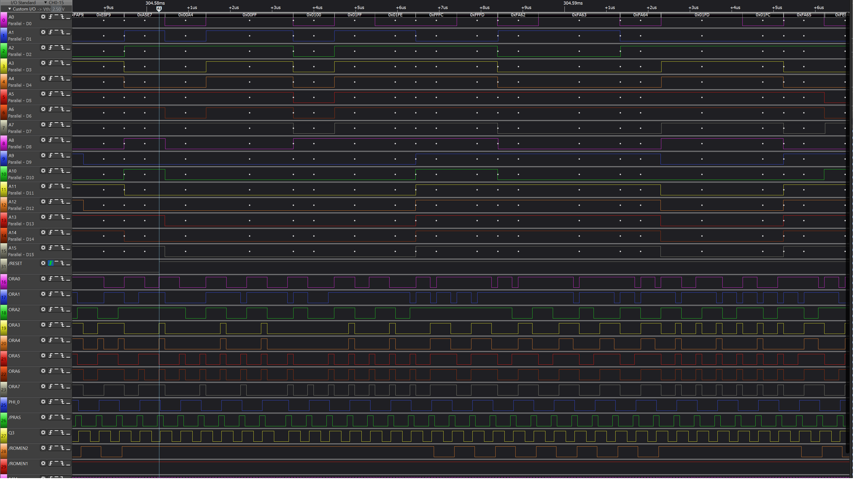Viewport: 868px width, 483px height.
Task: Open settings gear for /ROMEN1 channel
Action: (43, 463)
